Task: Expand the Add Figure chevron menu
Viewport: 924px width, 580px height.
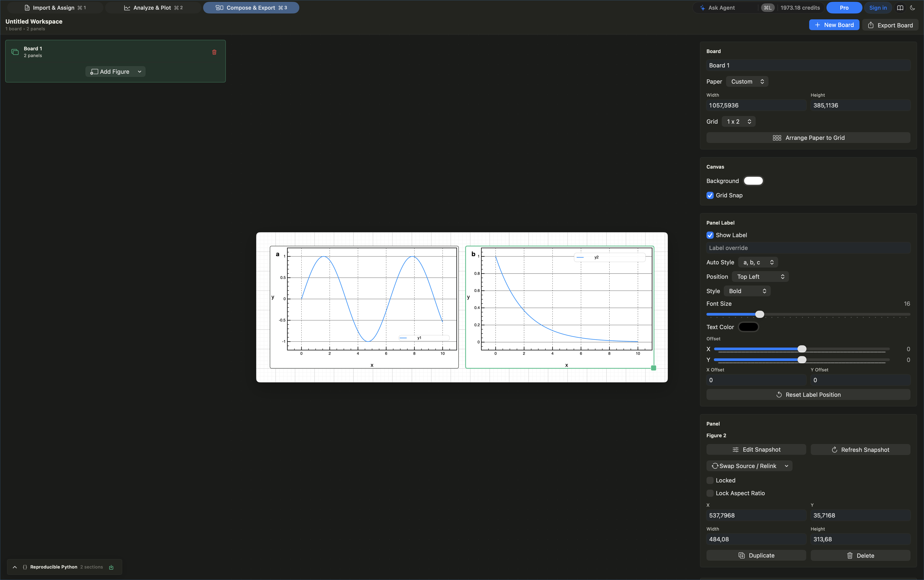Action: pos(140,72)
